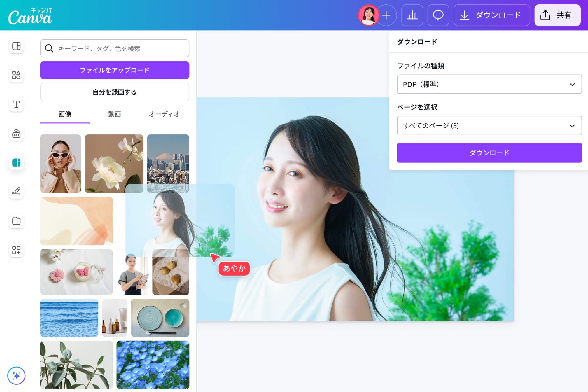
Task: Open the comments speech bubble icon
Action: click(438, 15)
